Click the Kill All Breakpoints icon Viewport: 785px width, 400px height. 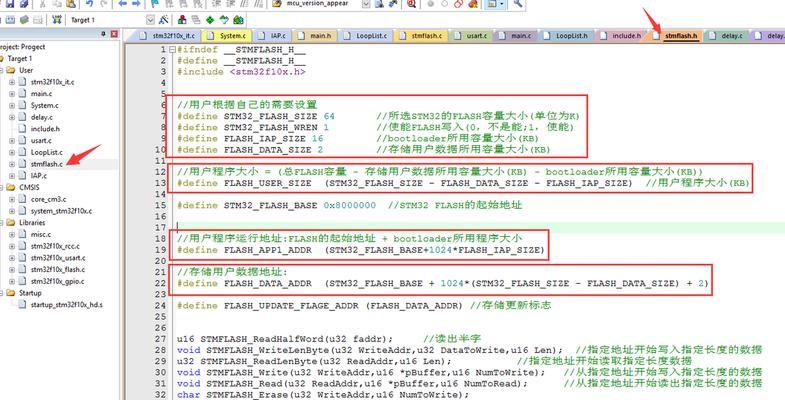[473, 4]
